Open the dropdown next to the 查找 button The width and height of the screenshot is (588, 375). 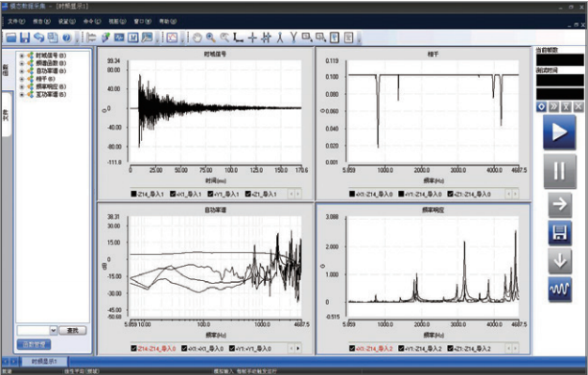pyautogui.click(x=54, y=330)
